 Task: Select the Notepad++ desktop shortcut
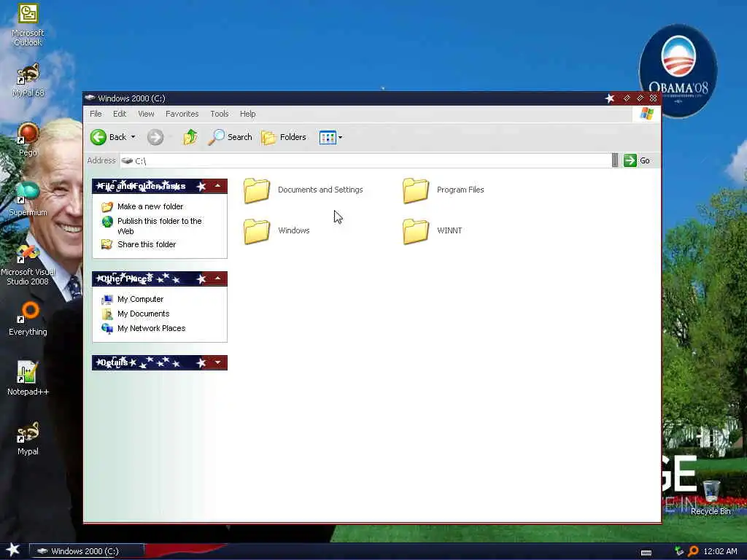[28, 378]
